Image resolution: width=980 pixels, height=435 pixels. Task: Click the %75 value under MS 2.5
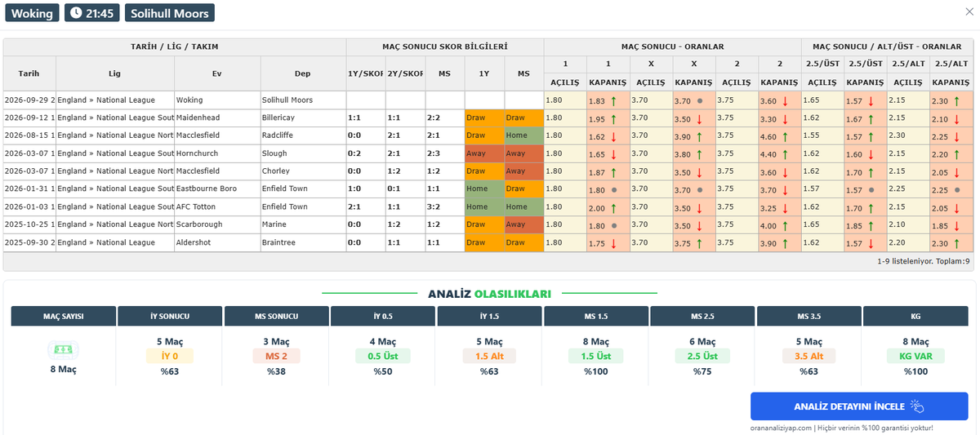click(702, 371)
